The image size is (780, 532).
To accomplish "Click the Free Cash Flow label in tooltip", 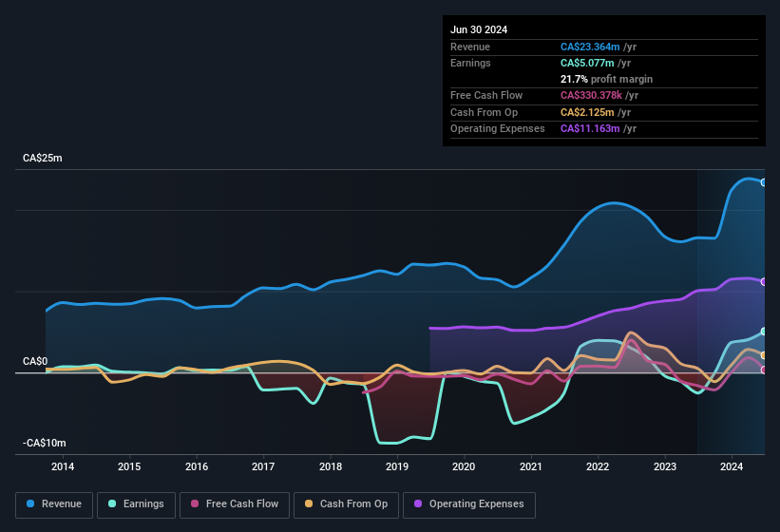I will [486, 95].
